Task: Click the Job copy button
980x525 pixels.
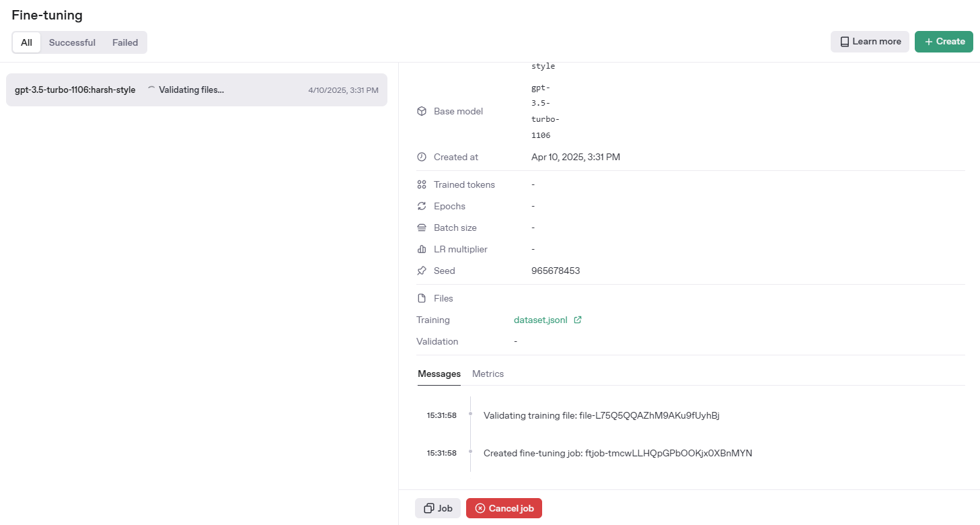Action: (x=438, y=508)
